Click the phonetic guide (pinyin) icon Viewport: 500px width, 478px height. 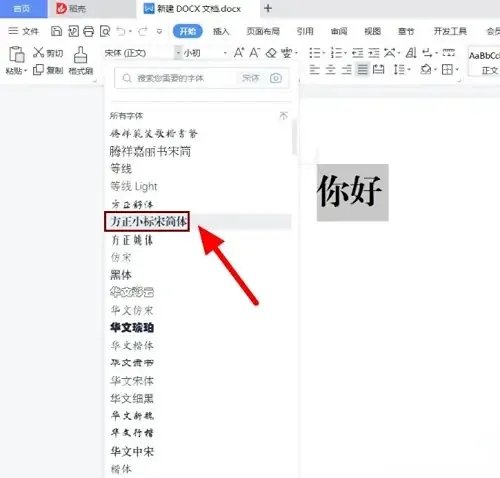[287, 53]
